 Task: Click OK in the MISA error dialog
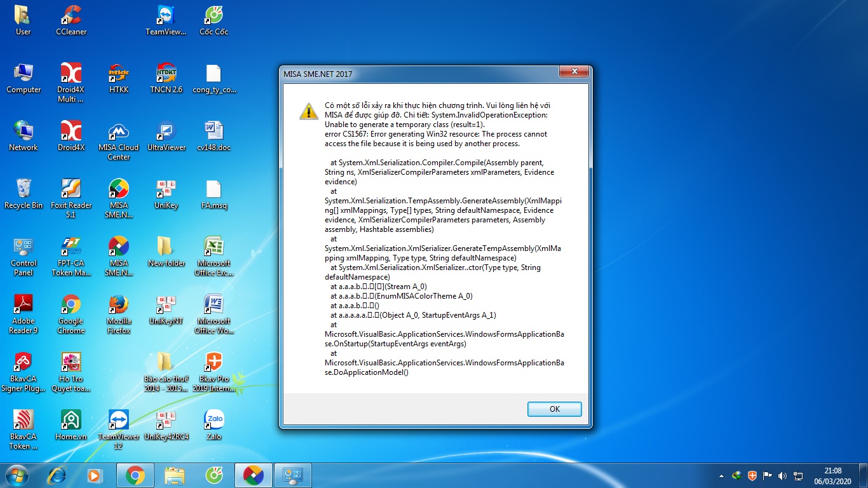554,409
